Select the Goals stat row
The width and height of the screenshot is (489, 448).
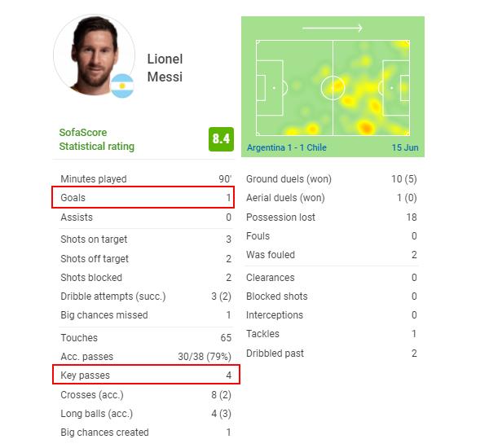[146, 198]
